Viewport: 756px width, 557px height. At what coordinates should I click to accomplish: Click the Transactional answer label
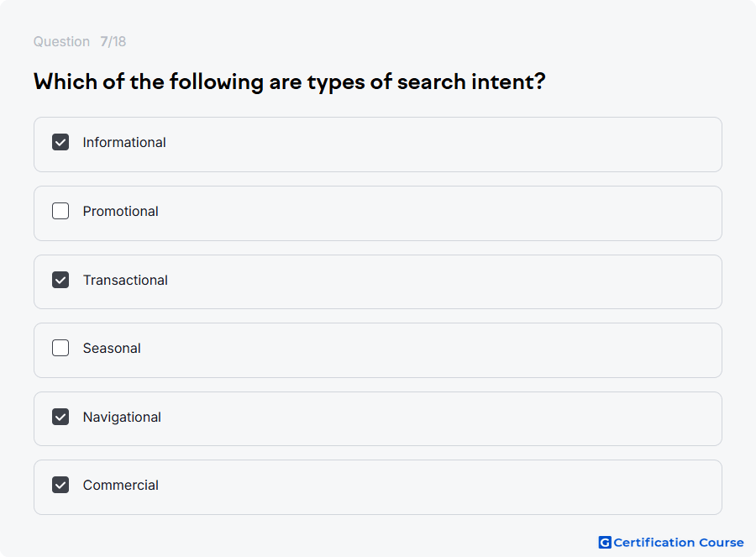tap(125, 281)
